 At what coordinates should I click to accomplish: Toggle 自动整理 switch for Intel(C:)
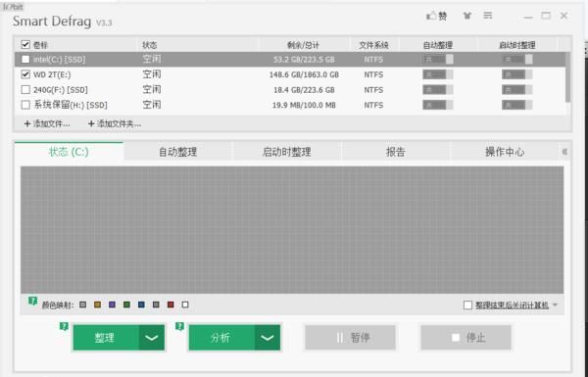pyautogui.click(x=438, y=59)
